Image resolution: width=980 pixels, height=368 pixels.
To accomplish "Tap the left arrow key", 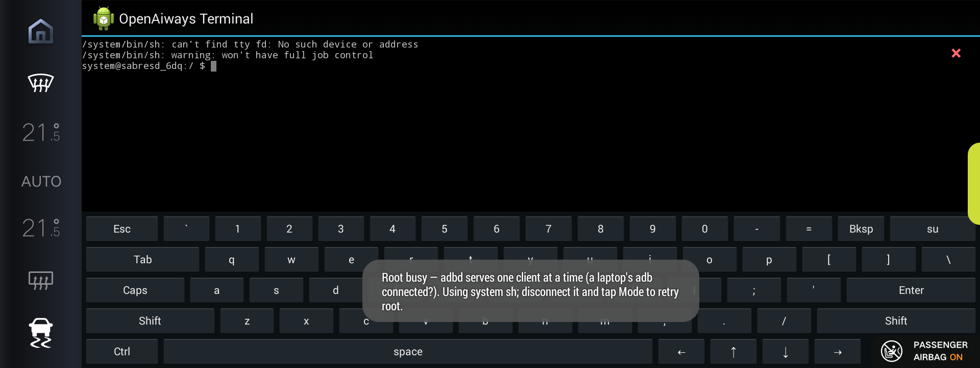I will (681, 352).
